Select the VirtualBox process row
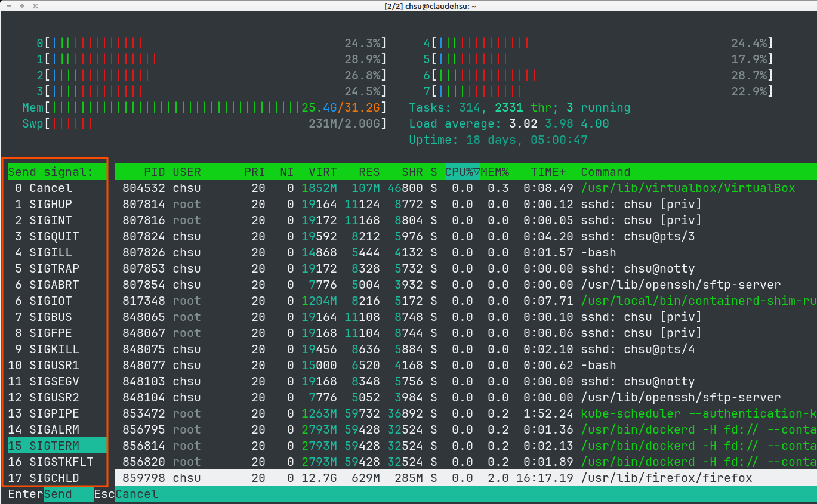The width and height of the screenshot is (817, 504). [x=466, y=188]
